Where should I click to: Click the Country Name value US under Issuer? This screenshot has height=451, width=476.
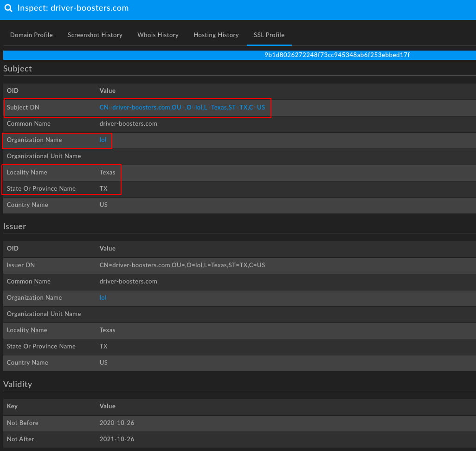coord(103,362)
